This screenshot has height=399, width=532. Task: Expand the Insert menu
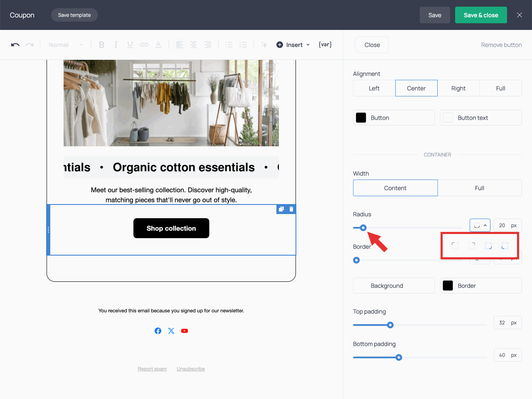pyautogui.click(x=293, y=44)
